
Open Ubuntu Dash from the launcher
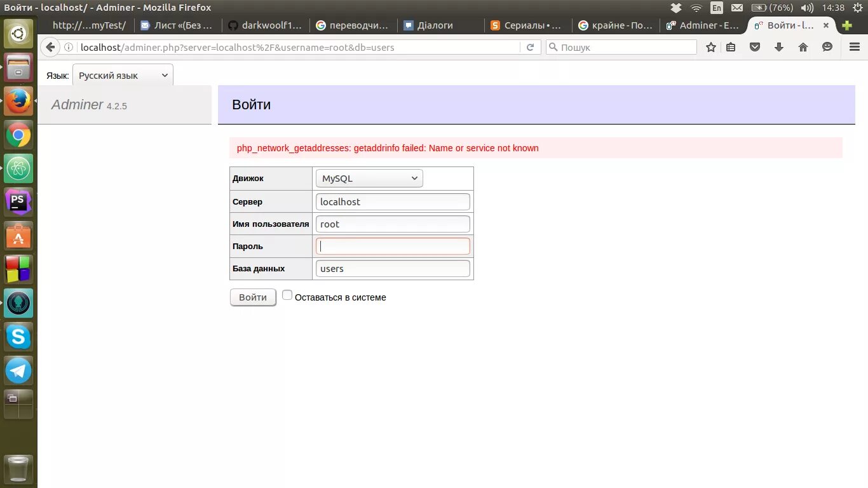[18, 34]
